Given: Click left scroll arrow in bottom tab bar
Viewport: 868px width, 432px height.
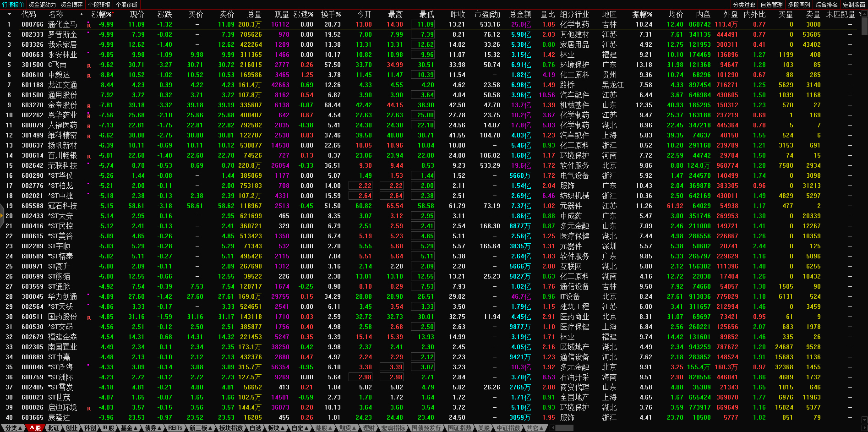Looking at the screenshot, I should tap(552, 428).
